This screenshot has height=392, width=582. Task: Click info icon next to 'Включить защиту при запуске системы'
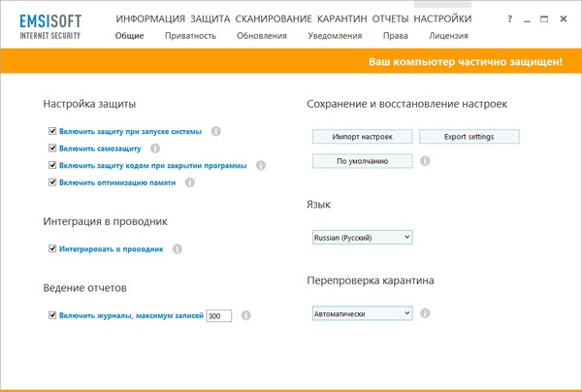(x=216, y=130)
